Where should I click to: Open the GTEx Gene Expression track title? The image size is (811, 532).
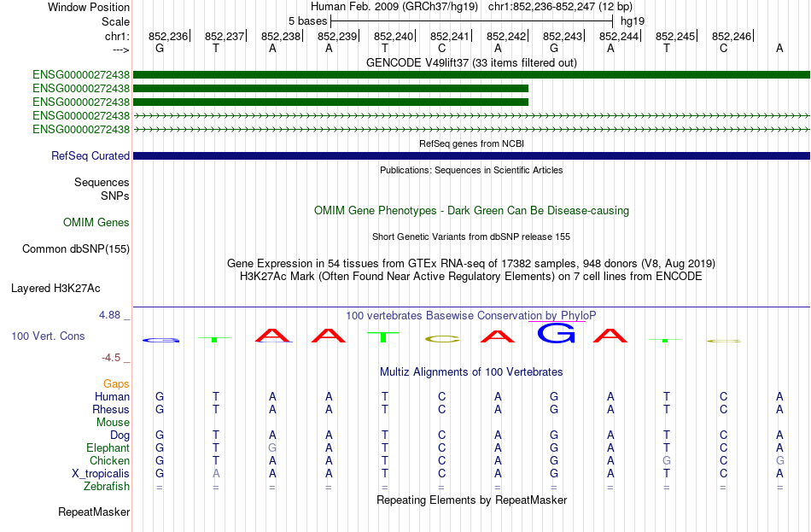point(471,263)
